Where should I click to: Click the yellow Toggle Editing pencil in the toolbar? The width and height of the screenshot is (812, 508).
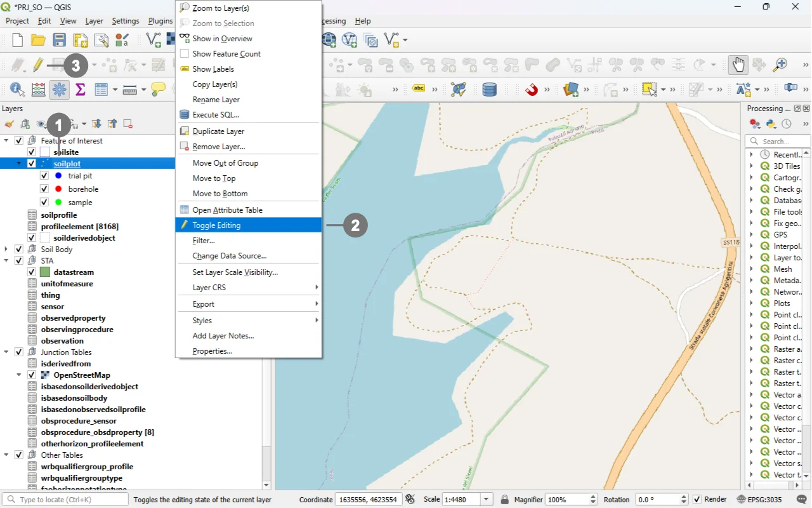click(38, 65)
